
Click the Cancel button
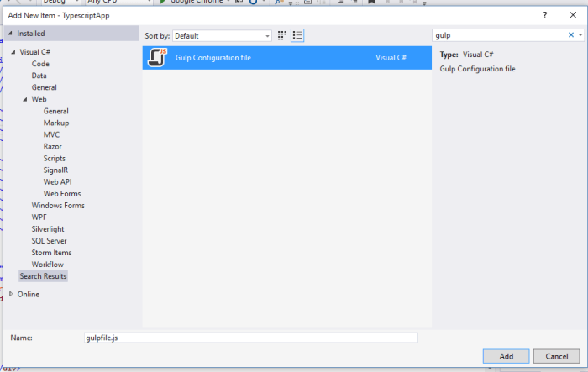[556, 356]
